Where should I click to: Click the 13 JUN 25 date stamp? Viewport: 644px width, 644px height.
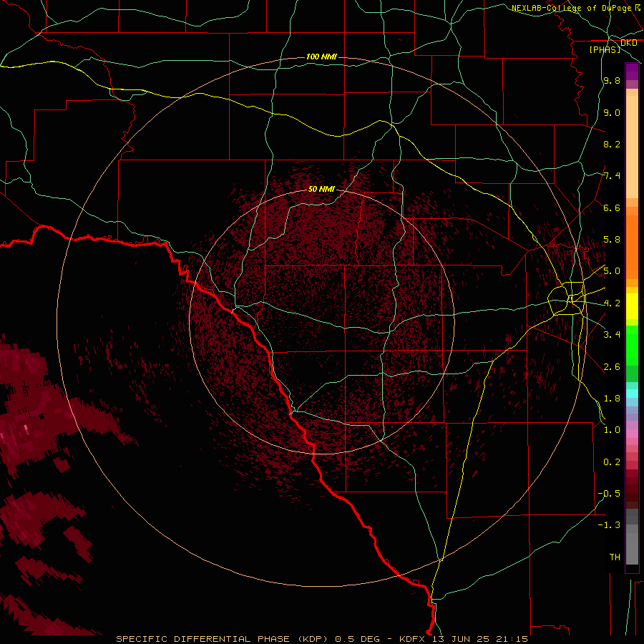(460, 639)
